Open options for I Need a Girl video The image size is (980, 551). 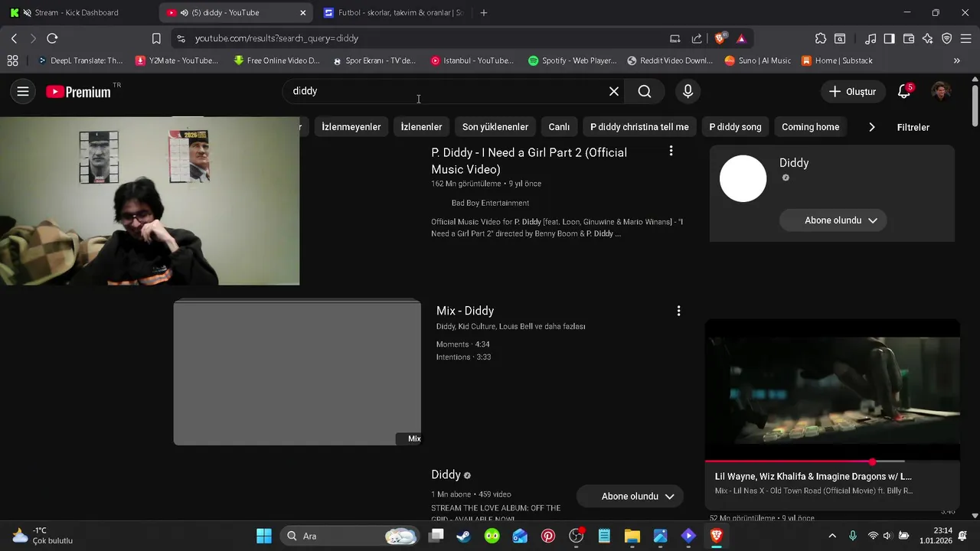pyautogui.click(x=671, y=152)
